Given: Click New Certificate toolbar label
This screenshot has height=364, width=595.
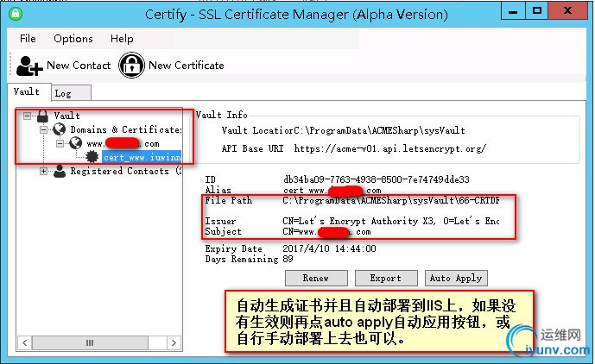Looking at the screenshot, I should [187, 66].
